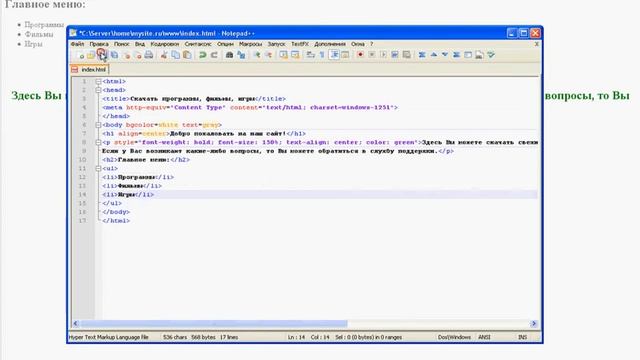Open the Кодировки menu
640x360 pixels.
[164, 44]
